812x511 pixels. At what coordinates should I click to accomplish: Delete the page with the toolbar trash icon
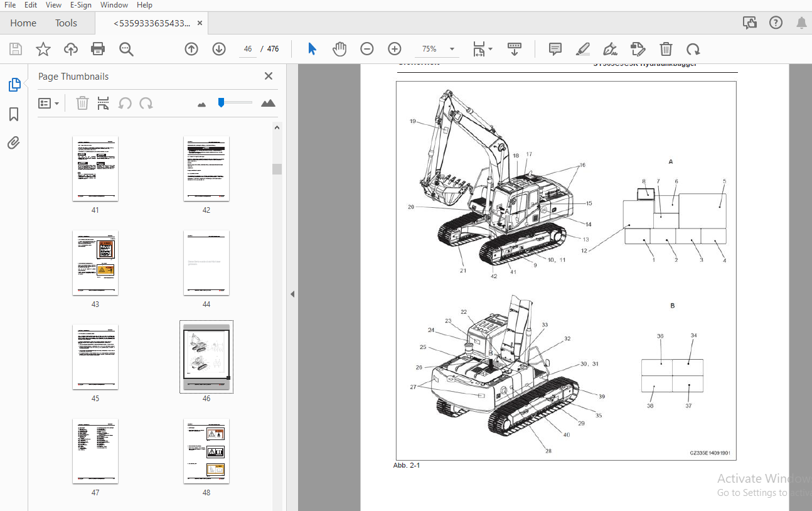tap(666, 49)
